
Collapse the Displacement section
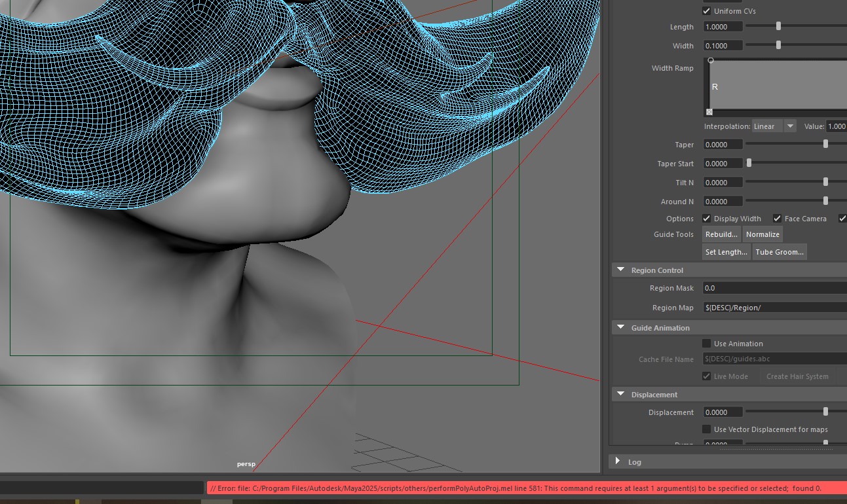(620, 395)
